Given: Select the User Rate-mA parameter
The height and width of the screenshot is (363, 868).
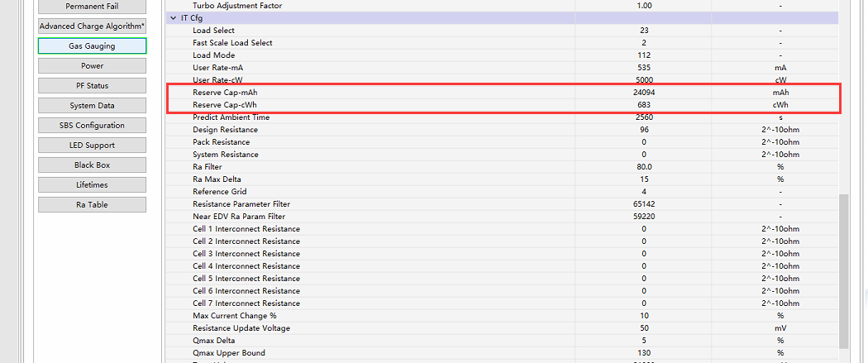Looking at the screenshot, I should 217,68.
